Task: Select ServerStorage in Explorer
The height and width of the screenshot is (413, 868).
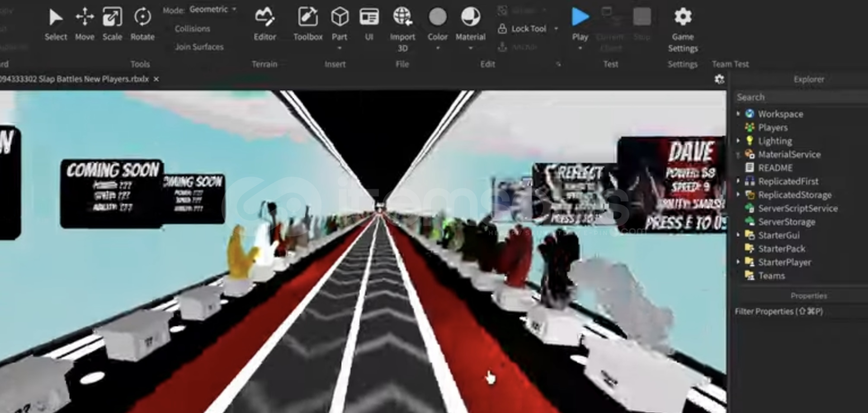Action: pyautogui.click(x=786, y=222)
